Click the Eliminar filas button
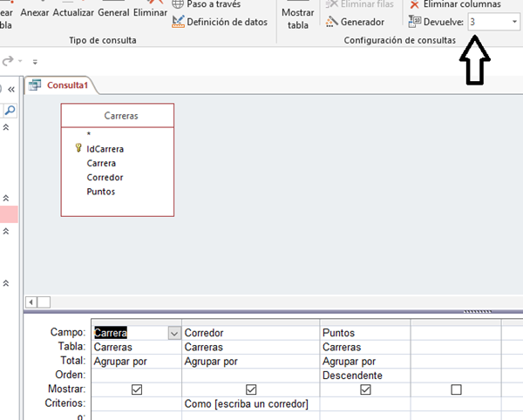The width and height of the screenshot is (523, 420). (x=359, y=4)
